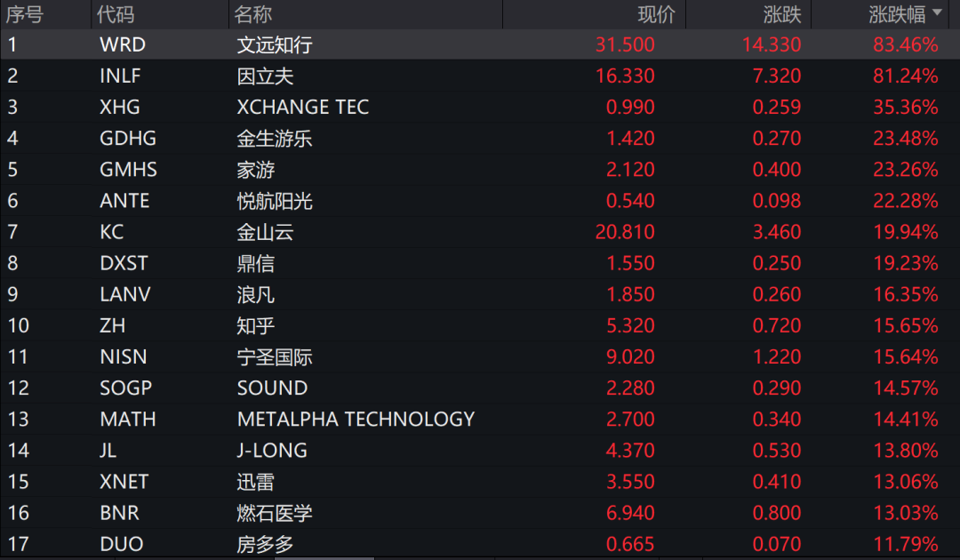Open the BNR 燃石医学 row
960x560 pixels.
[480, 513]
